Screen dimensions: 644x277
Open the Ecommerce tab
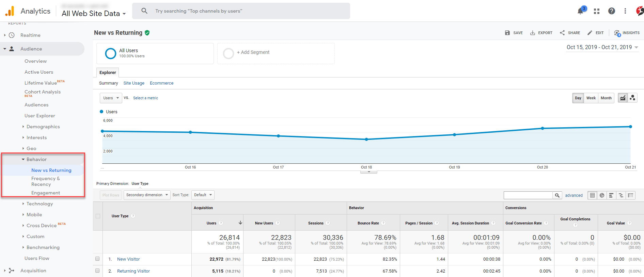tap(161, 83)
